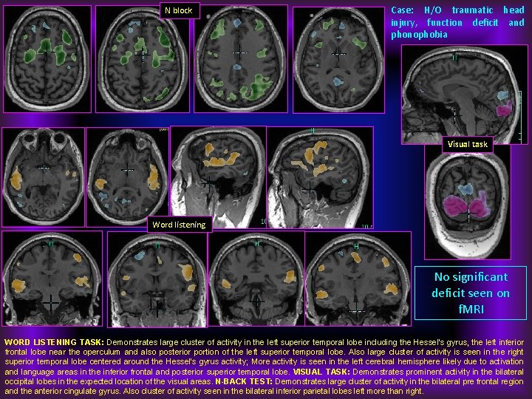Open fourth coronal word listening scan in bottom row

pos(358,279)
